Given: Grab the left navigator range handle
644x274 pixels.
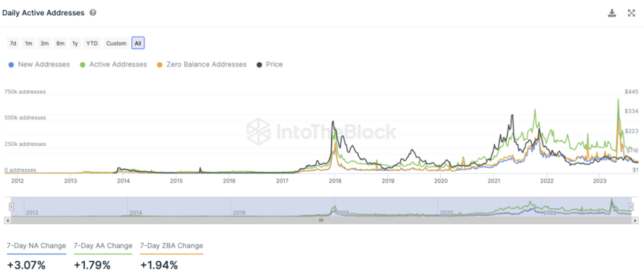Looking at the screenshot, I should [11, 207].
